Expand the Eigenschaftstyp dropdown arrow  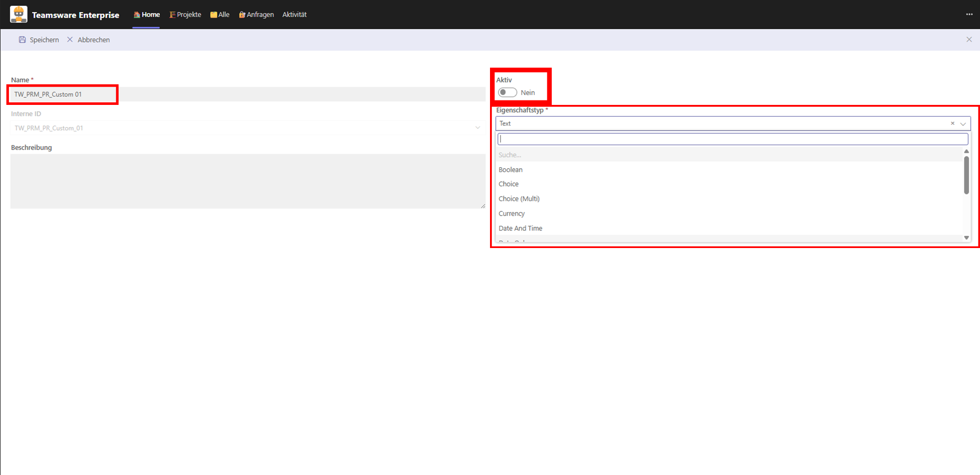click(x=963, y=124)
